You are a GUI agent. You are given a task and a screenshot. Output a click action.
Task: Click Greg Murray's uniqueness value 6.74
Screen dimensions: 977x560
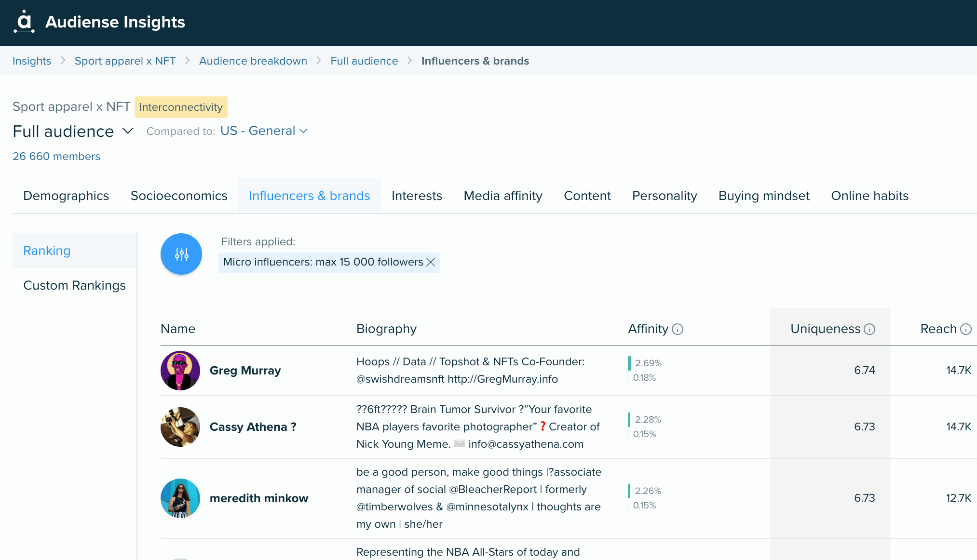(864, 371)
